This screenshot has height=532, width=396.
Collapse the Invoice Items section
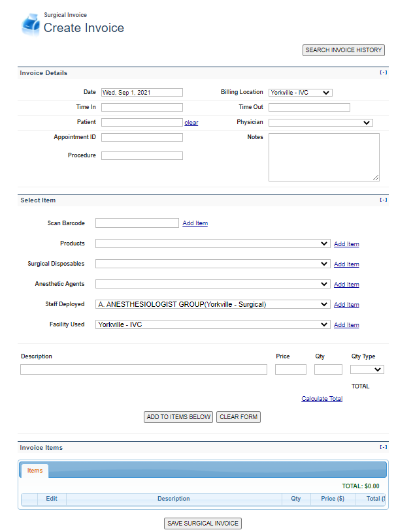click(384, 447)
